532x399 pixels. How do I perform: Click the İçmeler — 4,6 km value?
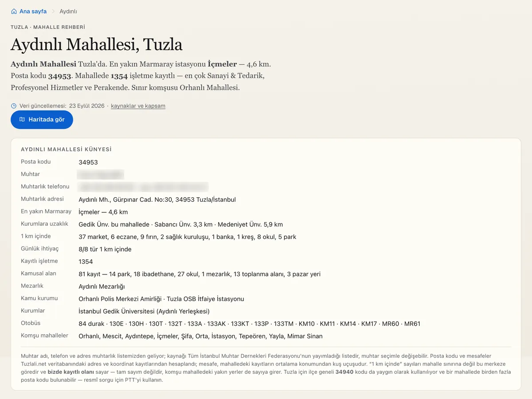(x=103, y=212)
